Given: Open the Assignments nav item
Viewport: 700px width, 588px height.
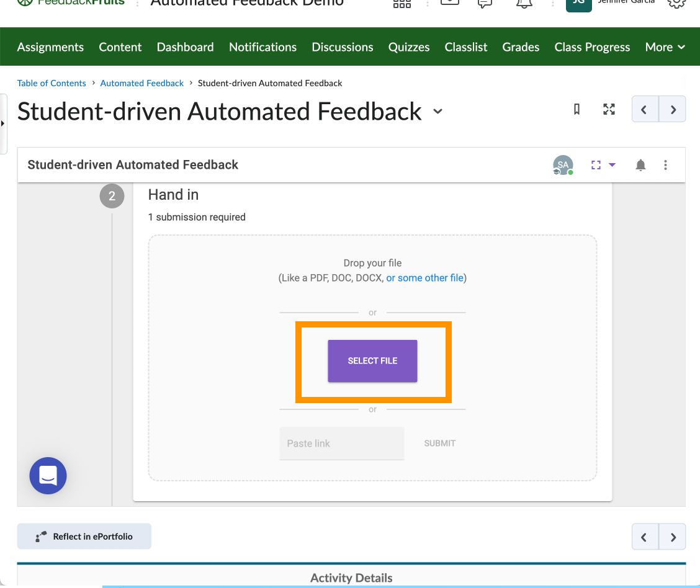Looking at the screenshot, I should pyautogui.click(x=50, y=47).
